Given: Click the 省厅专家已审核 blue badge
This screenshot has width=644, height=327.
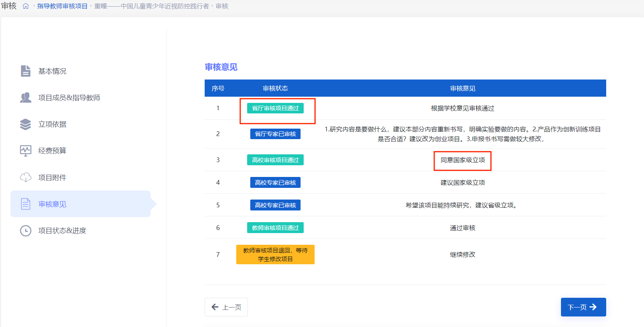Looking at the screenshot, I should pyautogui.click(x=275, y=134).
